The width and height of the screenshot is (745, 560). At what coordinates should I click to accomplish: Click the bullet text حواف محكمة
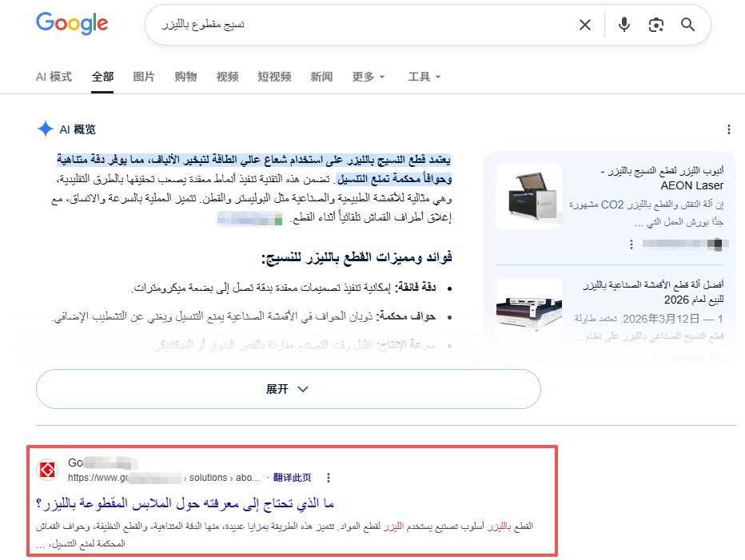point(406,316)
